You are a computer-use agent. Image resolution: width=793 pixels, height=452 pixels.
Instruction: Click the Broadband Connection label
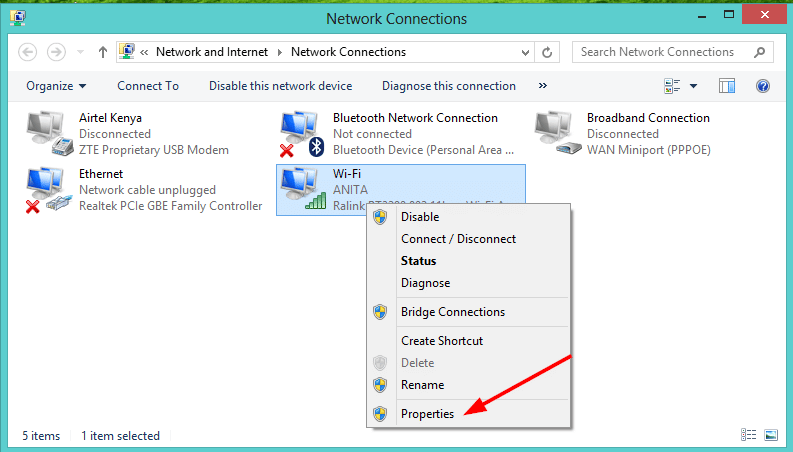pyautogui.click(x=648, y=118)
